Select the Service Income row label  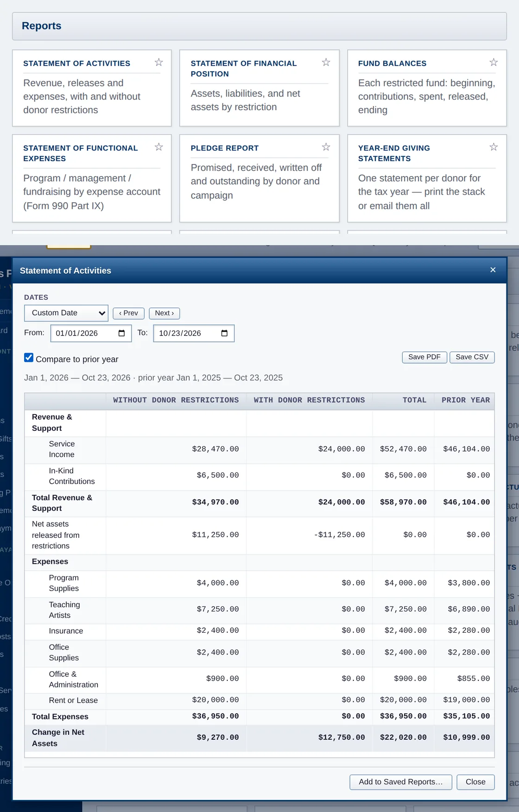pos(62,449)
